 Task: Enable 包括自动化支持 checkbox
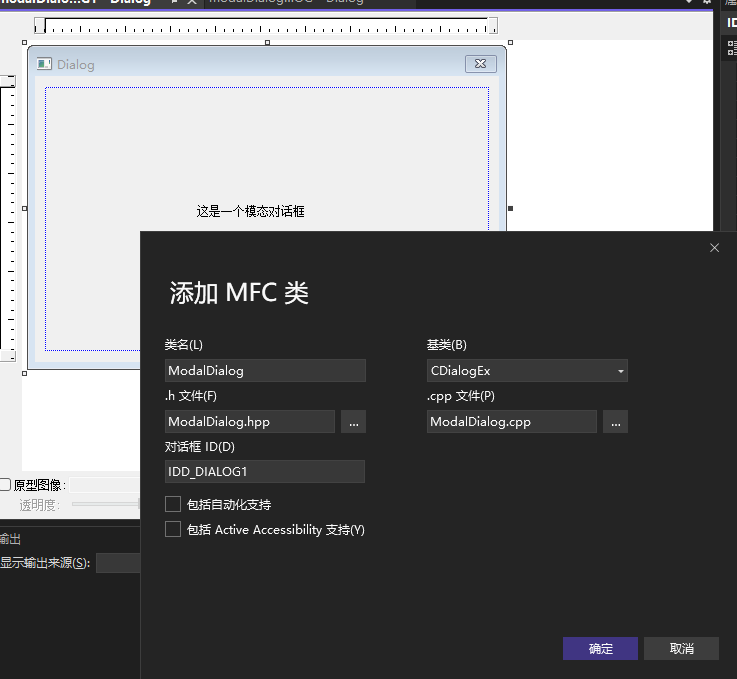tap(174, 504)
